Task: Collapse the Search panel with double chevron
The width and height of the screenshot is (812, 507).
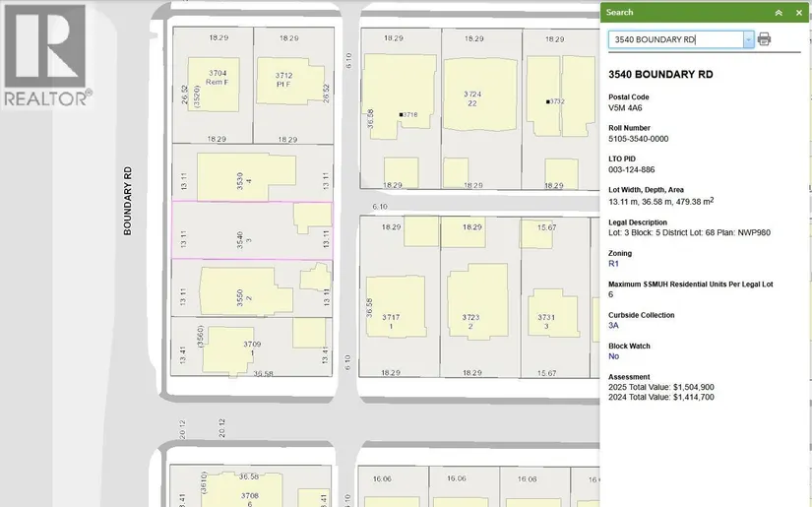Action: point(779,13)
